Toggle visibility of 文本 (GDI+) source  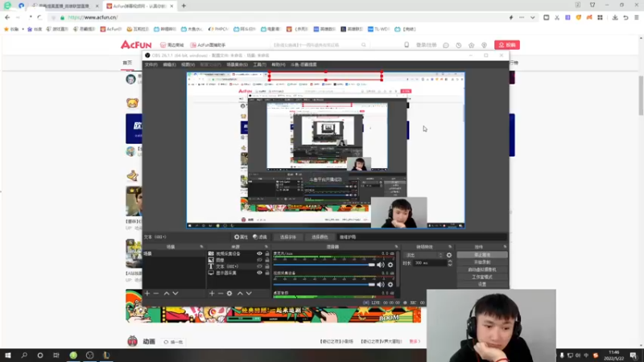pos(259,266)
